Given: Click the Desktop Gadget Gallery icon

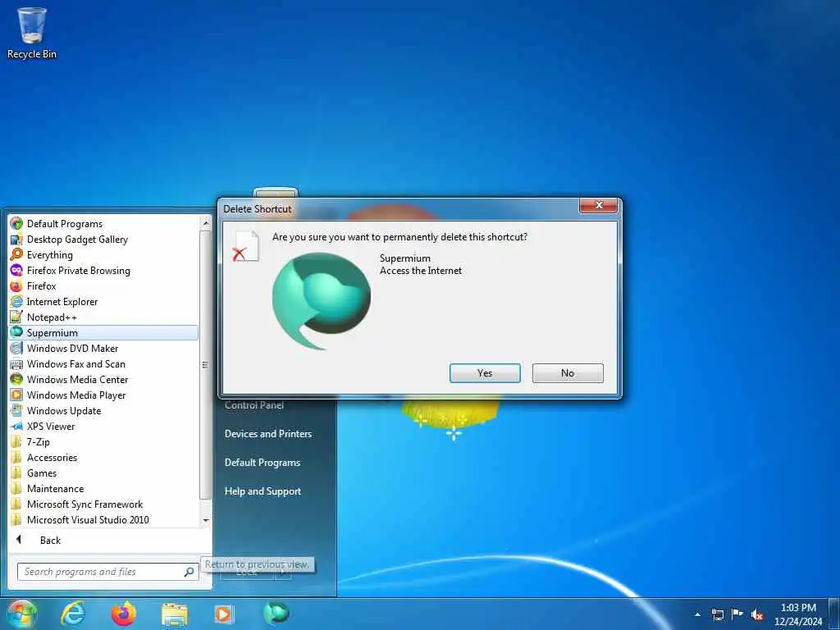Looking at the screenshot, I should [x=16, y=239].
